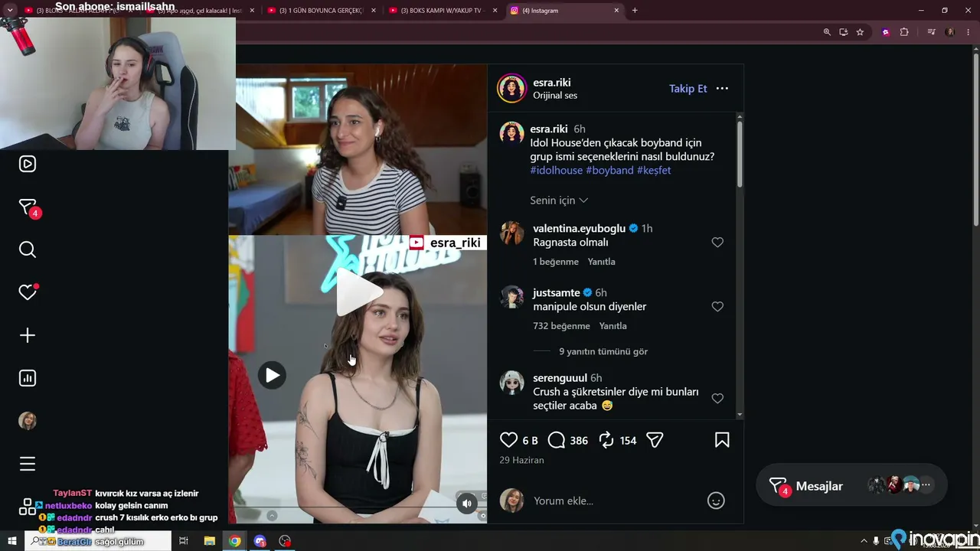Open esra.riki profile from post header
The height and width of the screenshot is (551, 980).
[x=551, y=83]
